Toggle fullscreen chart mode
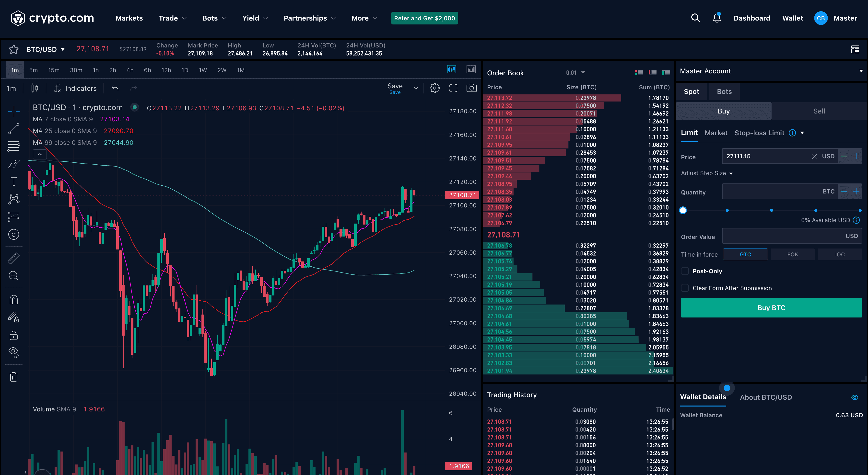This screenshot has height=475, width=868. 453,88
